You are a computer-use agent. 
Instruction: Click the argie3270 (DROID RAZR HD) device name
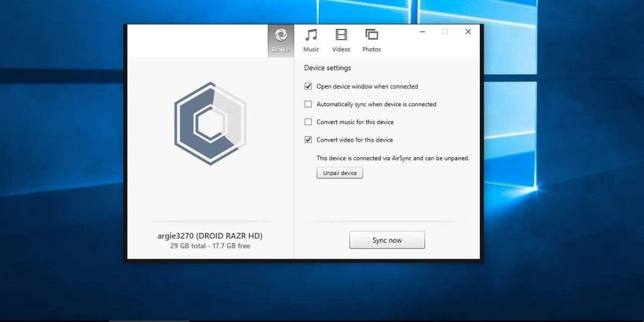[210, 236]
